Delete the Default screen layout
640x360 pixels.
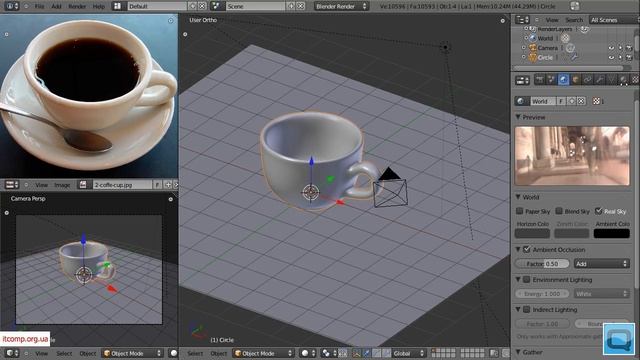point(202,6)
